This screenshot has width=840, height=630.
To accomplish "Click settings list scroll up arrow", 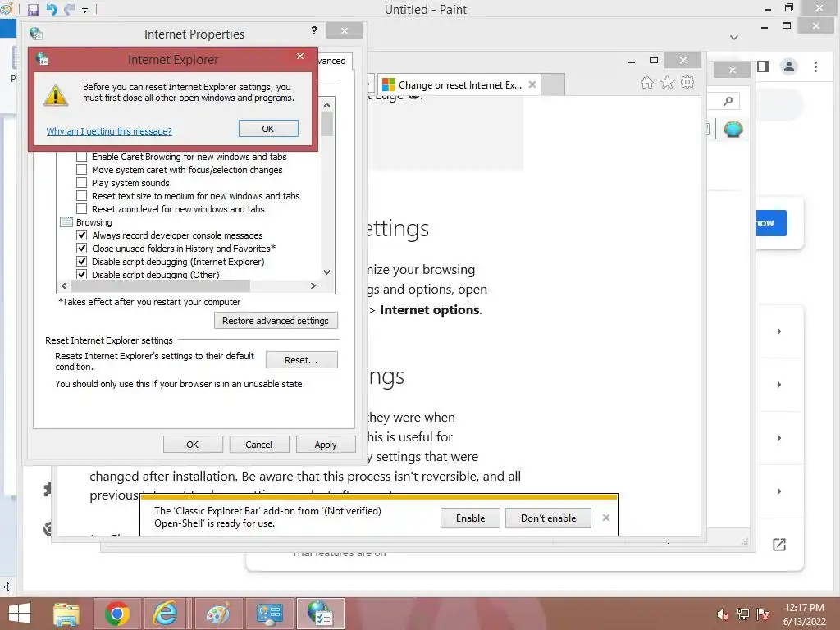I will pyautogui.click(x=326, y=104).
